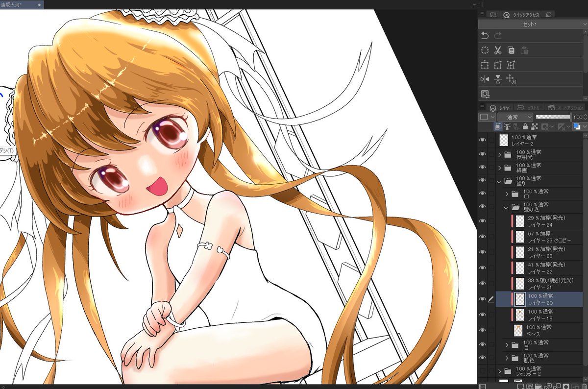Image resolution: width=588 pixels, height=389 pixels.
Task: Click the Set Ruler Range icon
Action: click(x=562, y=126)
